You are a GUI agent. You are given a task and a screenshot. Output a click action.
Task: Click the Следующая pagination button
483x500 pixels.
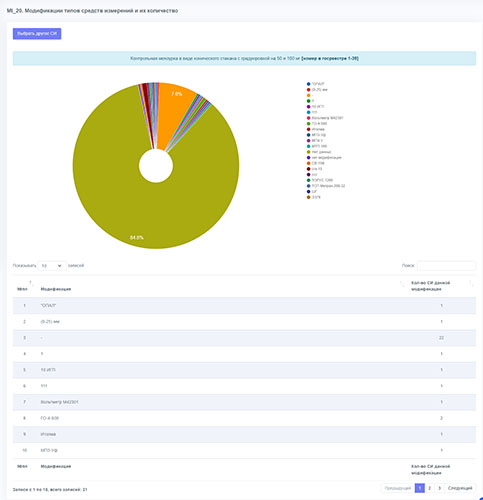[460, 488]
